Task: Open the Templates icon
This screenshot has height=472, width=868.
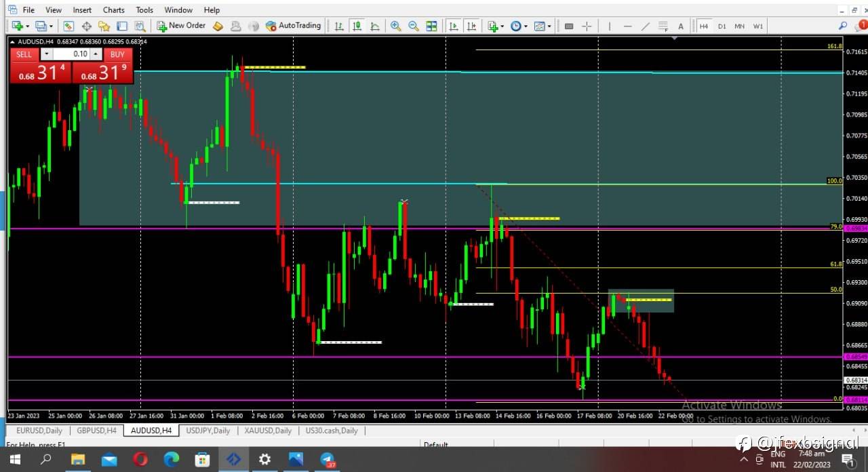Action: [x=539, y=26]
